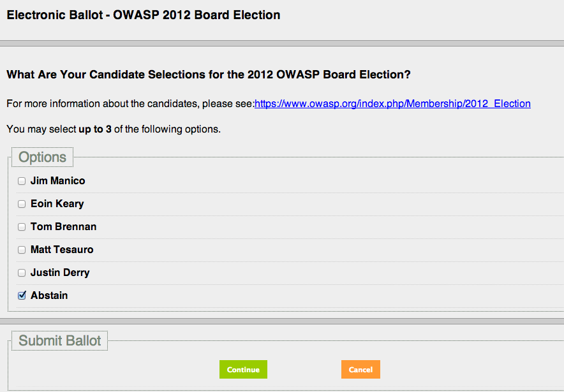Click the bold 'up to 3' text
Viewport: 564px width, 392px height.
(95, 129)
